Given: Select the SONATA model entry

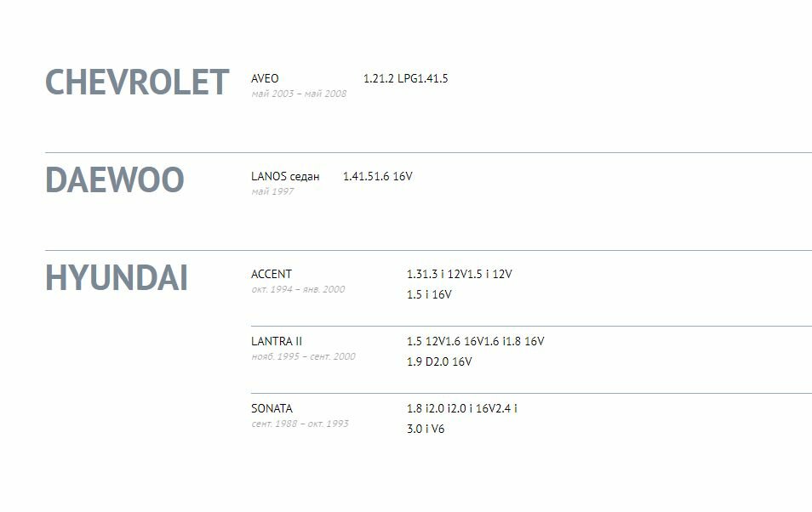Looking at the screenshot, I should (x=272, y=408).
